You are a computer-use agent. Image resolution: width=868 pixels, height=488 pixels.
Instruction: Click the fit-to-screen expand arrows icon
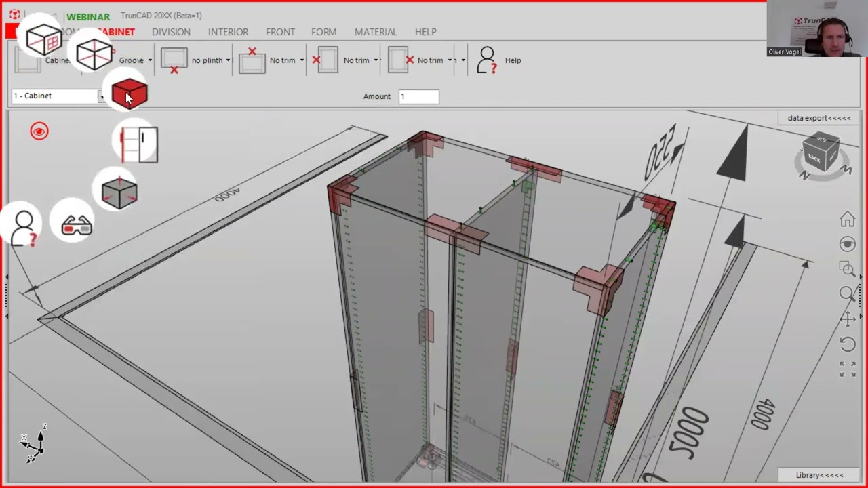click(x=847, y=369)
